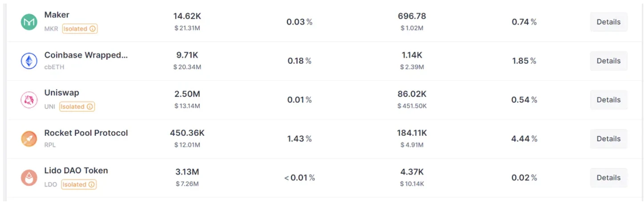Click info icon in Maker's Isolated badge
Viewport: 644px width, 204px height.
[93, 29]
